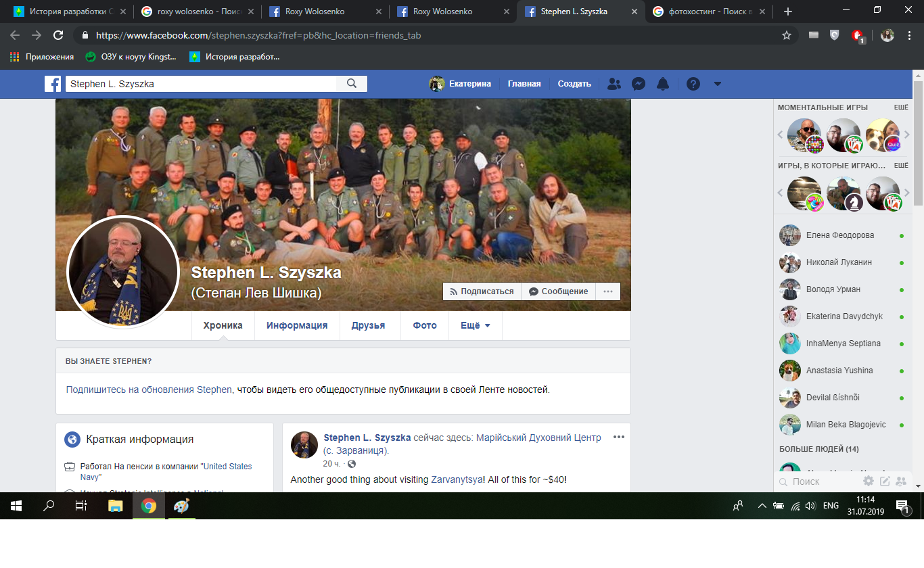The image size is (924, 568).
Task: Click create group icon in chat bar
Action: [901, 481]
